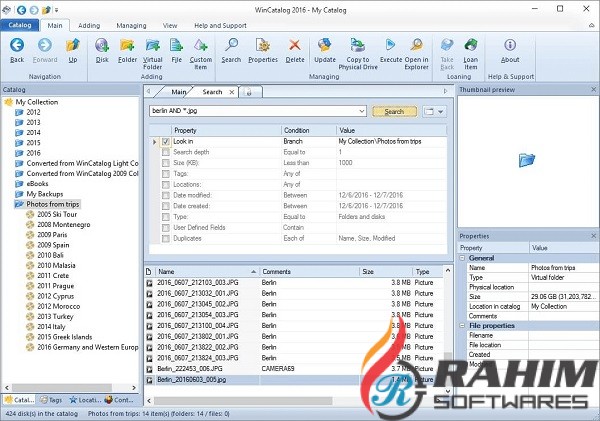Click the Search button beside the query

coord(395,111)
